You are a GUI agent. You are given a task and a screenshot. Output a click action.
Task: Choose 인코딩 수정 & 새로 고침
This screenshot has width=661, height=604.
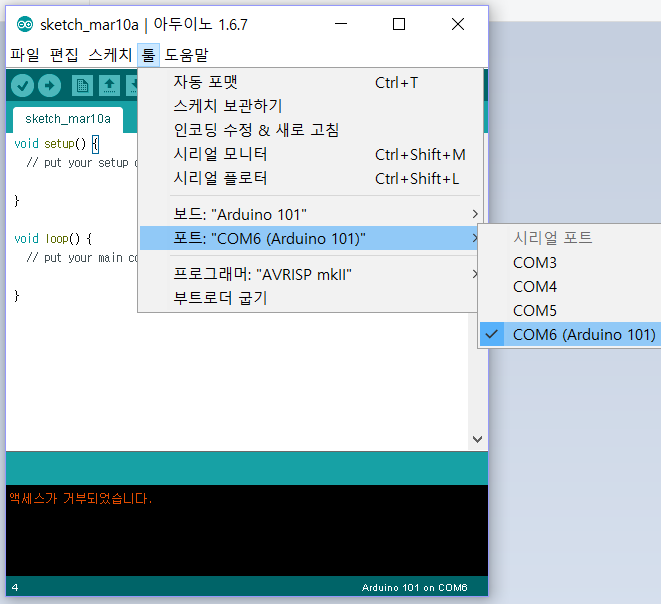pyautogui.click(x=310, y=130)
